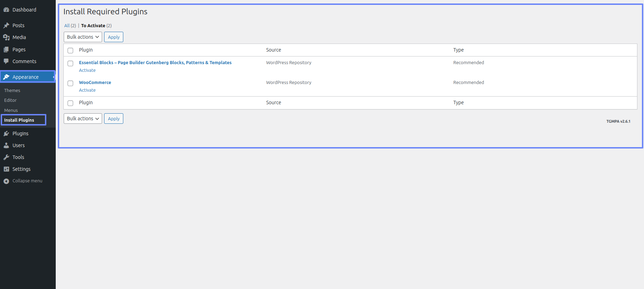This screenshot has width=644, height=289.
Task: Click the Source footer column label
Action: 273,102
